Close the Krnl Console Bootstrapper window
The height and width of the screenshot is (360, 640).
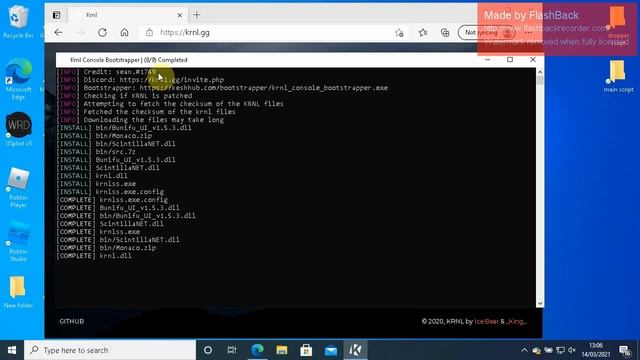click(x=533, y=60)
